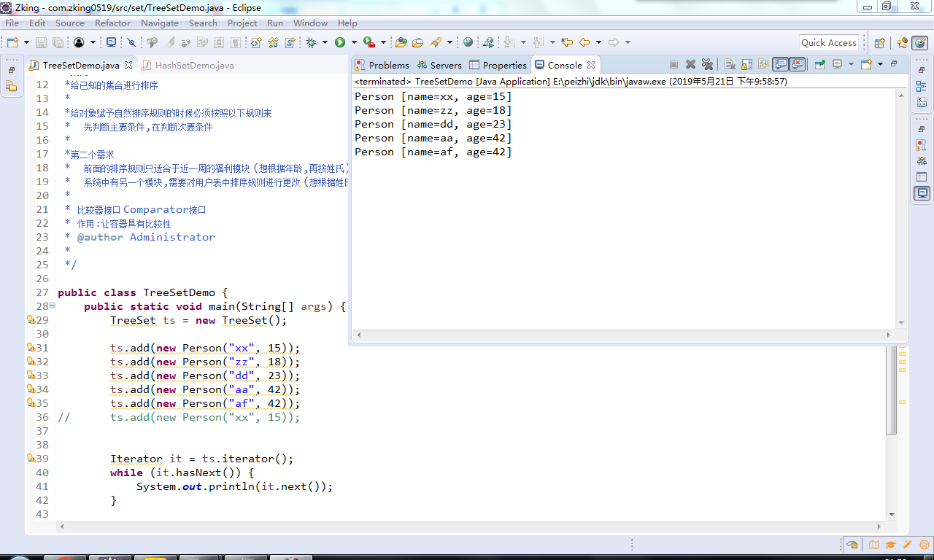Open the Navigate menu
Screen dimensions: 934x560
(160, 23)
